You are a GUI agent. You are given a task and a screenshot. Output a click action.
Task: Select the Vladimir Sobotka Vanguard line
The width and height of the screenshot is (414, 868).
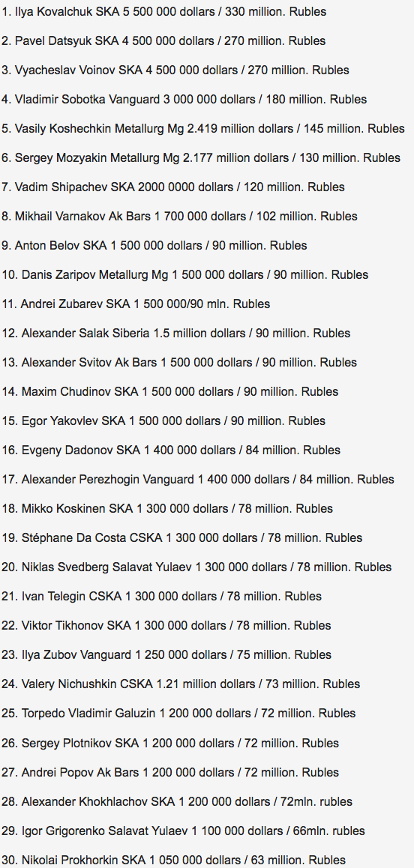[x=184, y=100]
